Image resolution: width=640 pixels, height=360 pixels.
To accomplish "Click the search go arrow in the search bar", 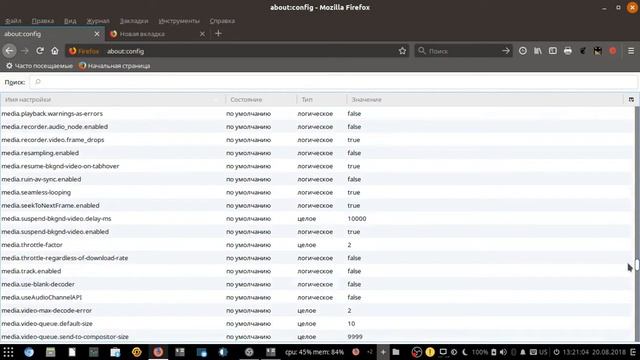I will click(x=506, y=51).
